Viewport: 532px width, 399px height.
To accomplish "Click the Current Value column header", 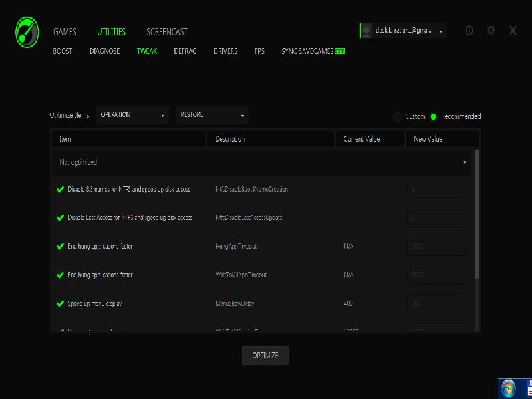I will (370, 139).
